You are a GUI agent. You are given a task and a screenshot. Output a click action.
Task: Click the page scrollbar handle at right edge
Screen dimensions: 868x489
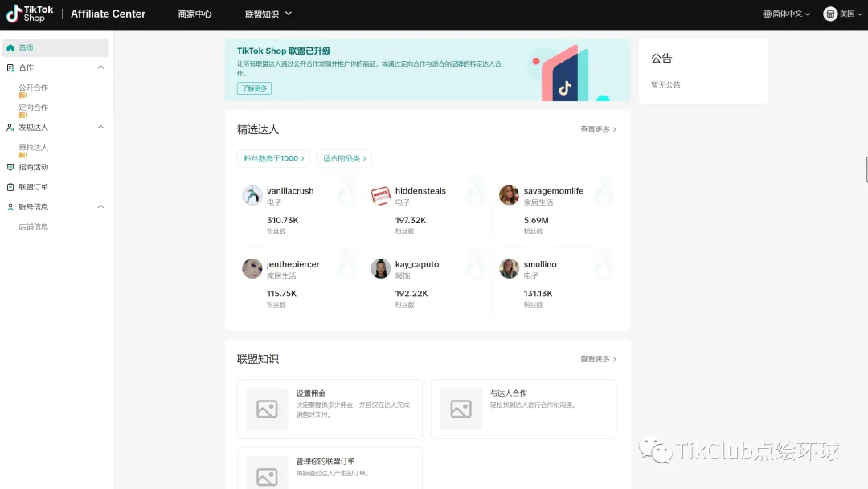click(866, 169)
